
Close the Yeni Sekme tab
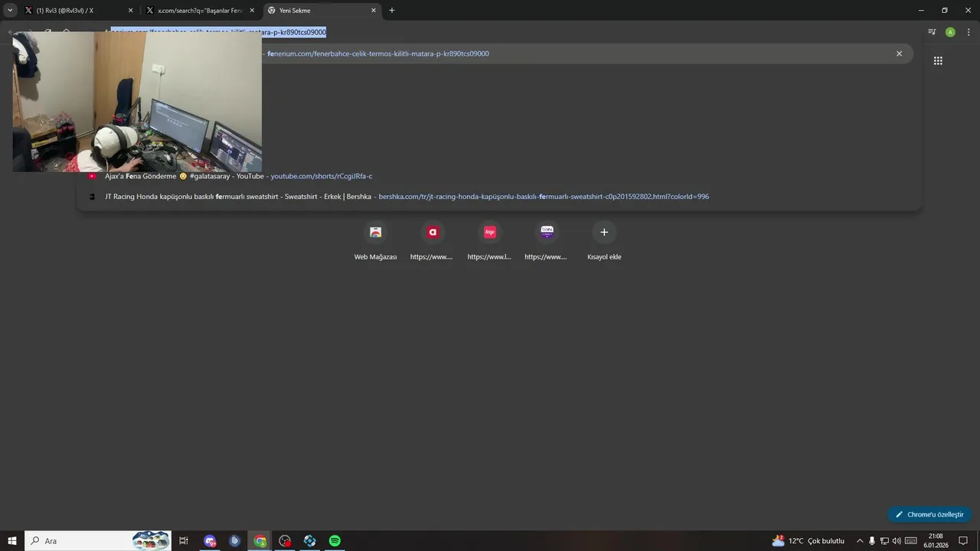(x=374, y=11)
